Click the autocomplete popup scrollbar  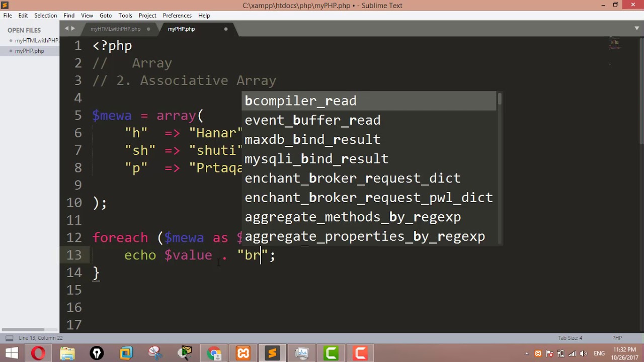click(x=500, y=99)
